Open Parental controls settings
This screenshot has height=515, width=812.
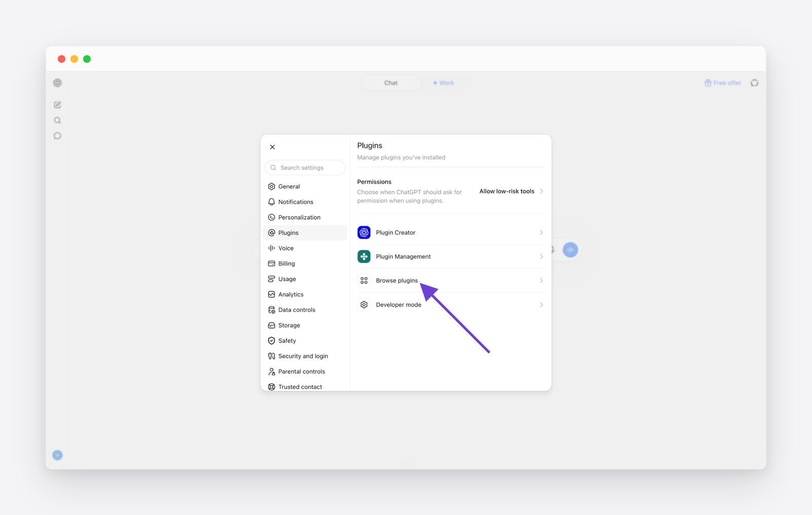click(305, 371)
